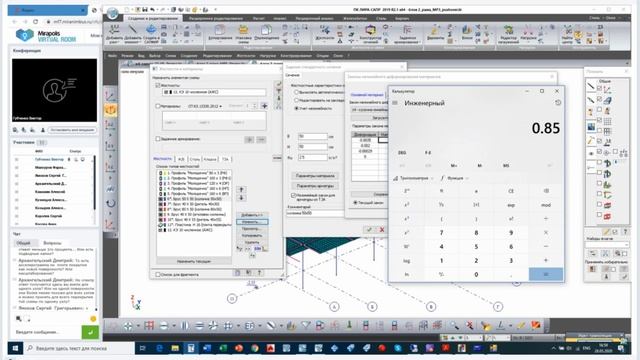Open the calculator navigation hamburger menu
Image resolution: width=640 pixels, height=360 pixels.
[x=395, y=103]
